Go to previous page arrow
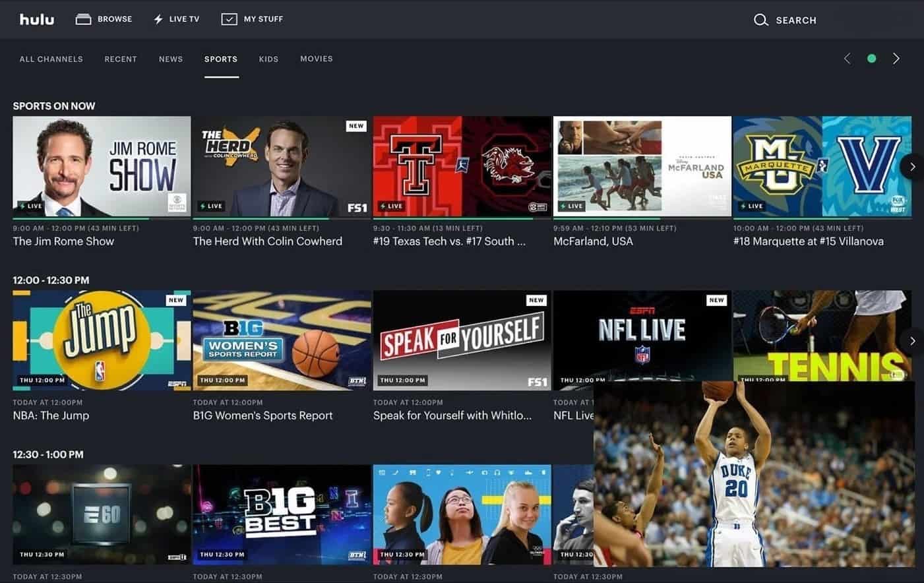 pos(847,59)
